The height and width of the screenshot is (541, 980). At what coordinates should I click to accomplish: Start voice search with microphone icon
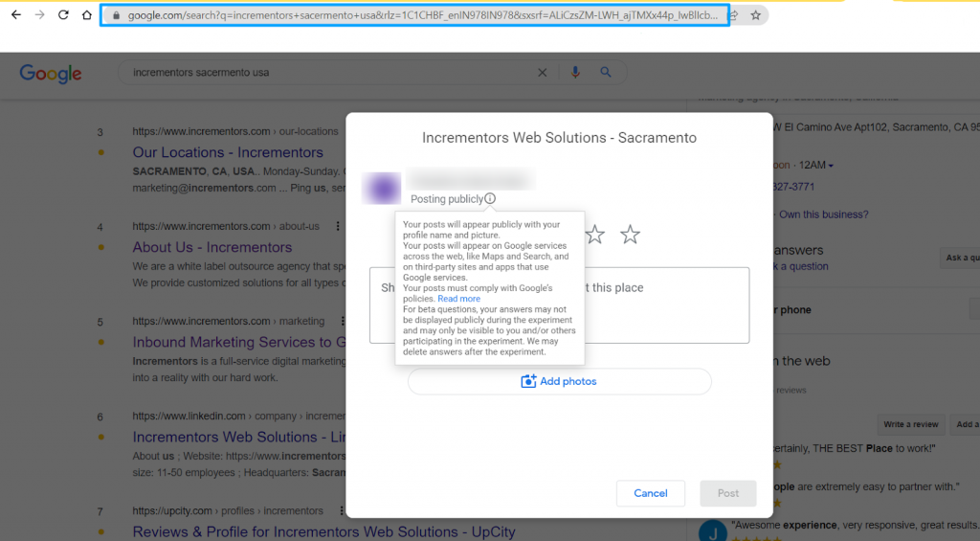click(575, 73)
